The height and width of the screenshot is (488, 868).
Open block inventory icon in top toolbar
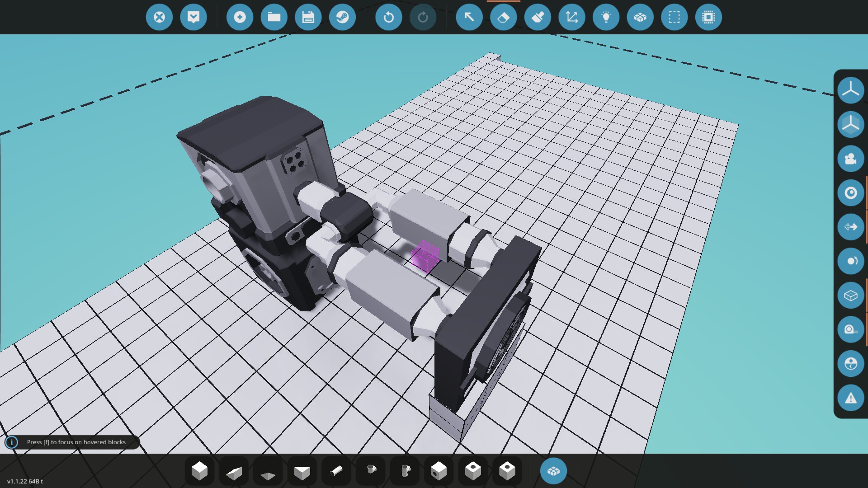coord(640,17)
